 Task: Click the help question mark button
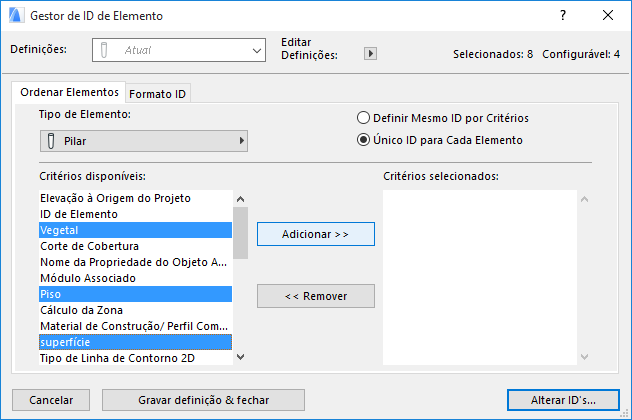(565, 16)
